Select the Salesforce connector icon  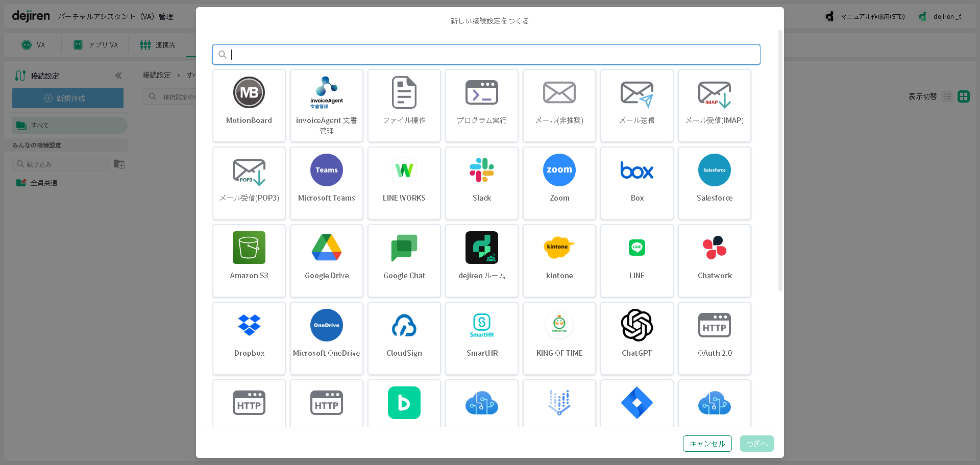714,170
